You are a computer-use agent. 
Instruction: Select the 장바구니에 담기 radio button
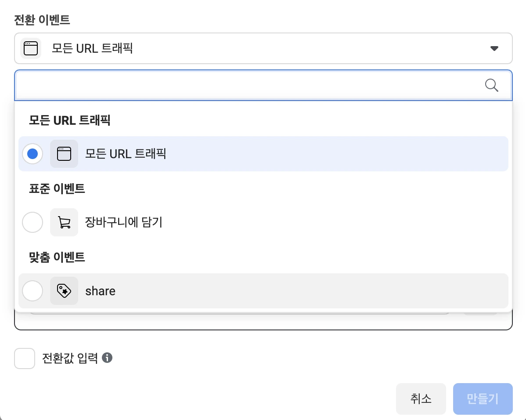pyautogui.click(x=32, y=222)
